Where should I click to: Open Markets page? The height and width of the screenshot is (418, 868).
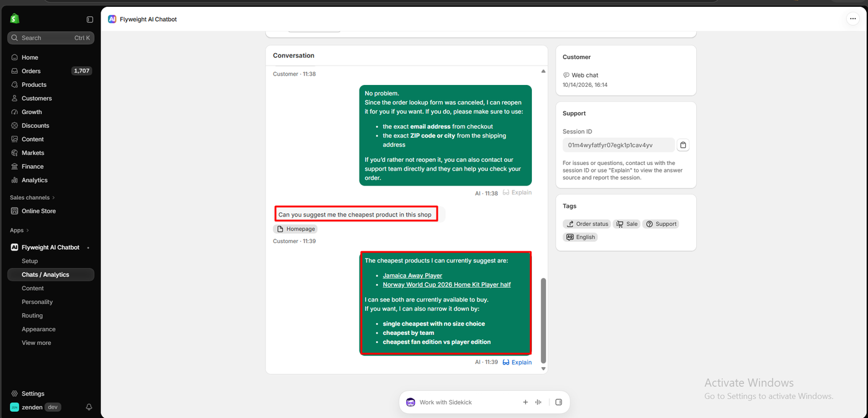tap(51, 153)
